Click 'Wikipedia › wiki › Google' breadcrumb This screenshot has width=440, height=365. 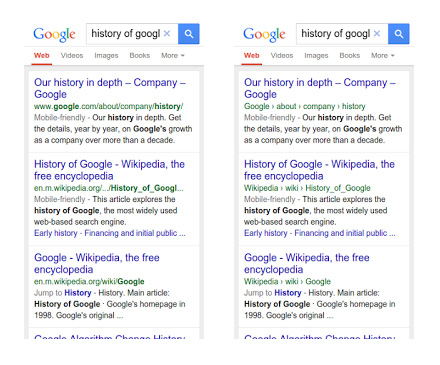point(287,282)
